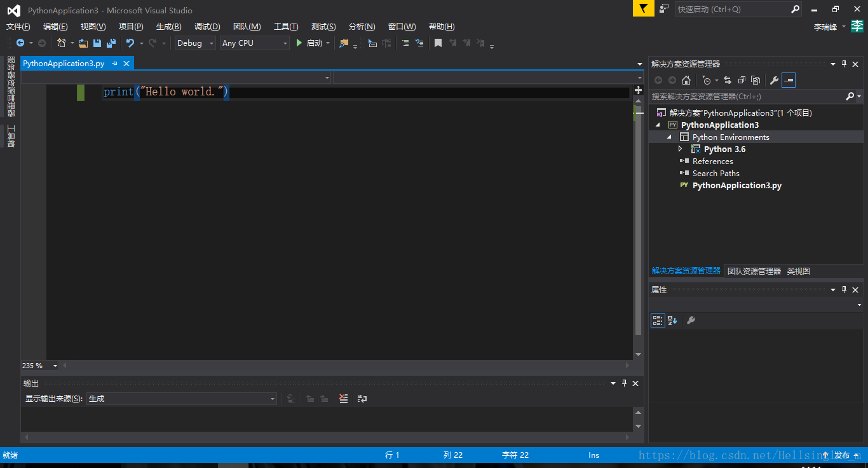Image resolution: width=868 pixels, height=468 pixels.
Task: Open the Undo history dropdown arrow
Action: (141, 43)
